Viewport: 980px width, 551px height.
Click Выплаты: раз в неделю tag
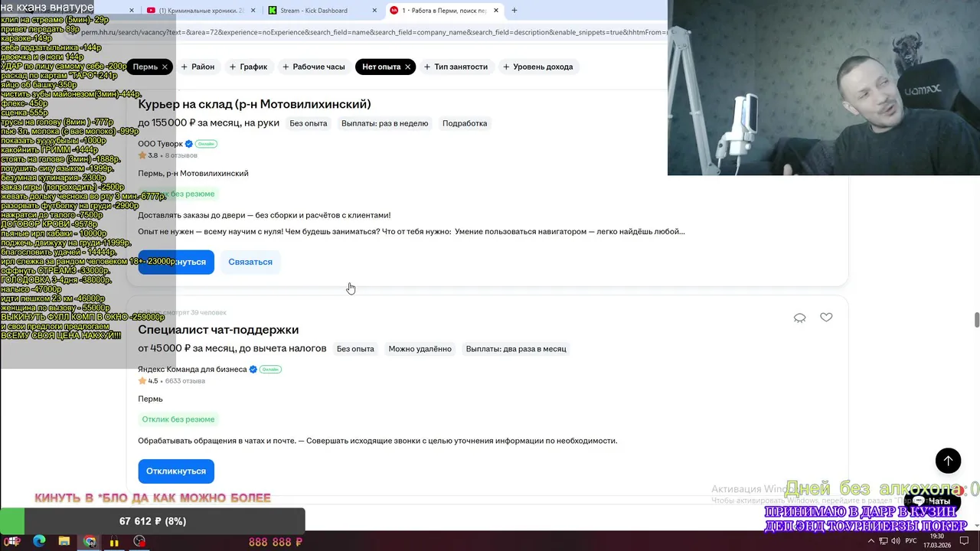click(385, 123)
